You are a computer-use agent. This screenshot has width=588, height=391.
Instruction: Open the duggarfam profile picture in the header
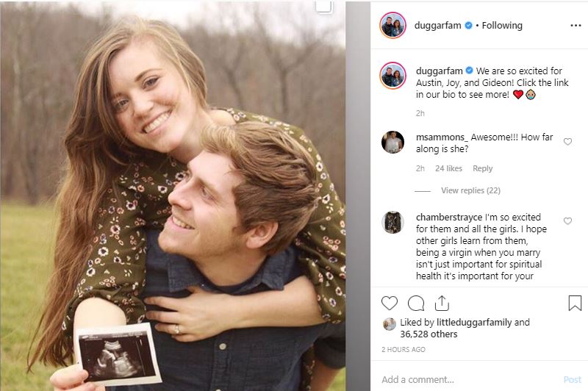[392, 25]
